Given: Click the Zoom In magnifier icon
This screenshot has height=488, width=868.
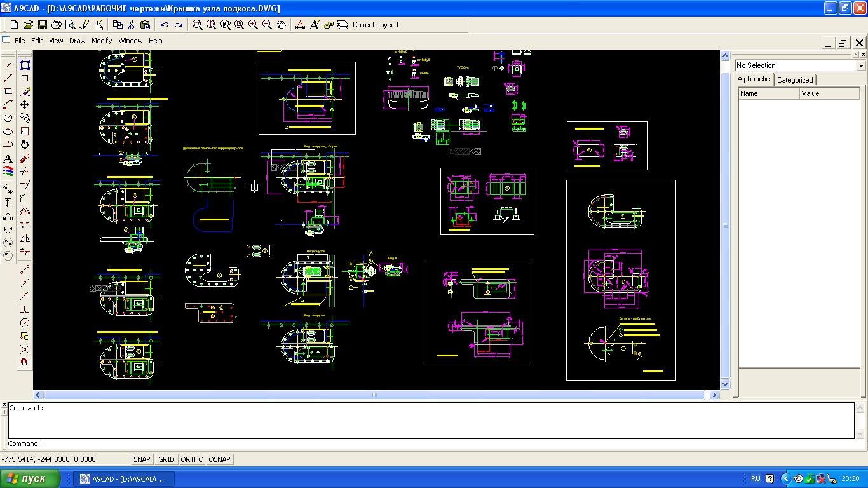Looking at the screenshot, I should tap(253, 25).
